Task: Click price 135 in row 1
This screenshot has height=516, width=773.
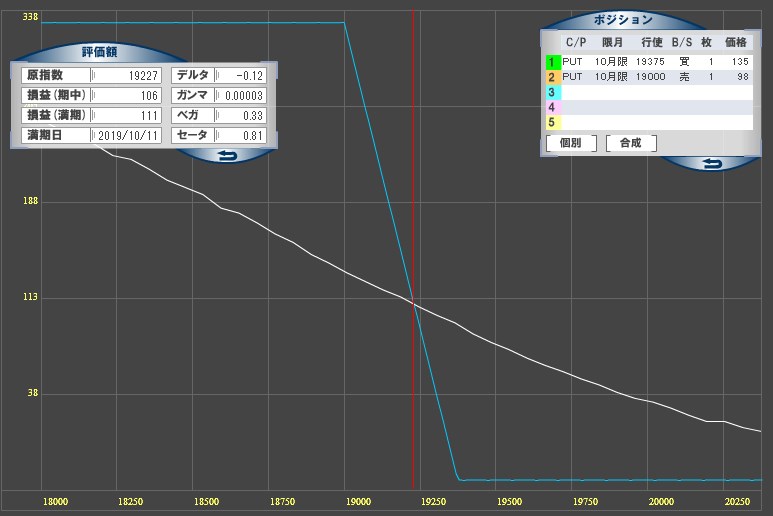Action: (740, 62)
